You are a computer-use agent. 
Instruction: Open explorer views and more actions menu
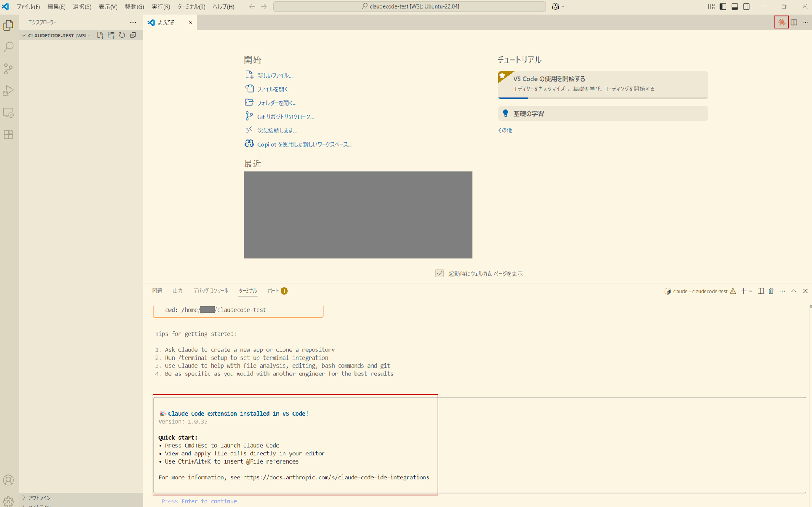point(133,22)
